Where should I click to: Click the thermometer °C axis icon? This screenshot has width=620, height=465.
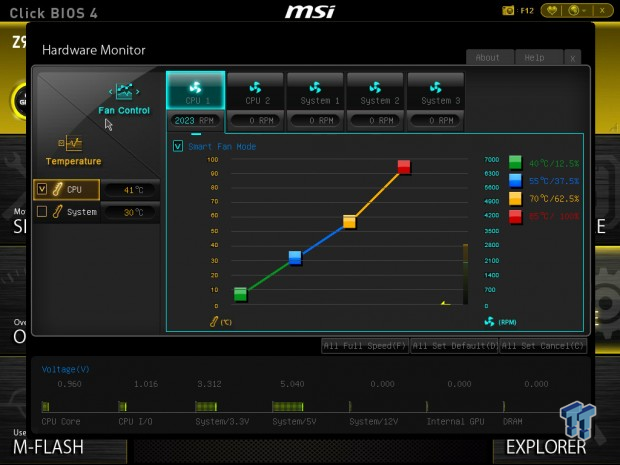214,321
